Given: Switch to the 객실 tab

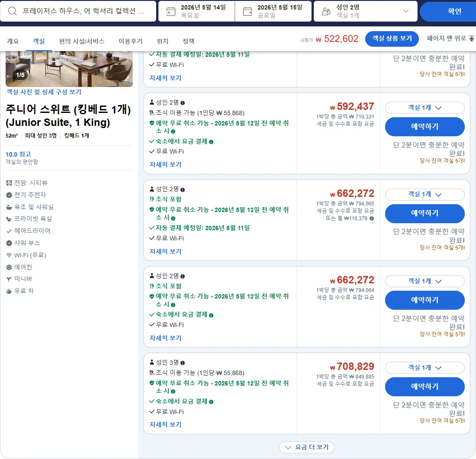Looking at the screenshot, I should 39,41.
